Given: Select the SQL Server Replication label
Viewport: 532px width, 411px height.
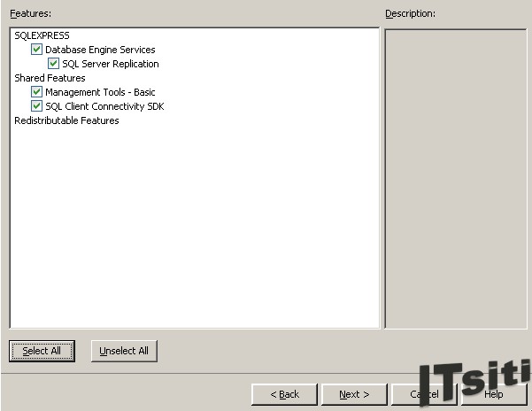Looking at the screenshot, I should (x=111, y=64).
